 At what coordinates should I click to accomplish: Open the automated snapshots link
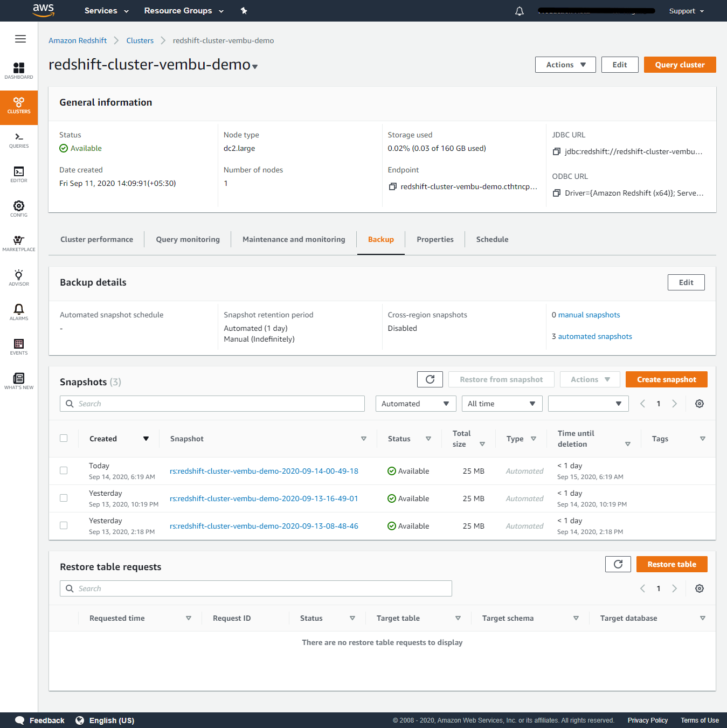(x=595, y=336)
